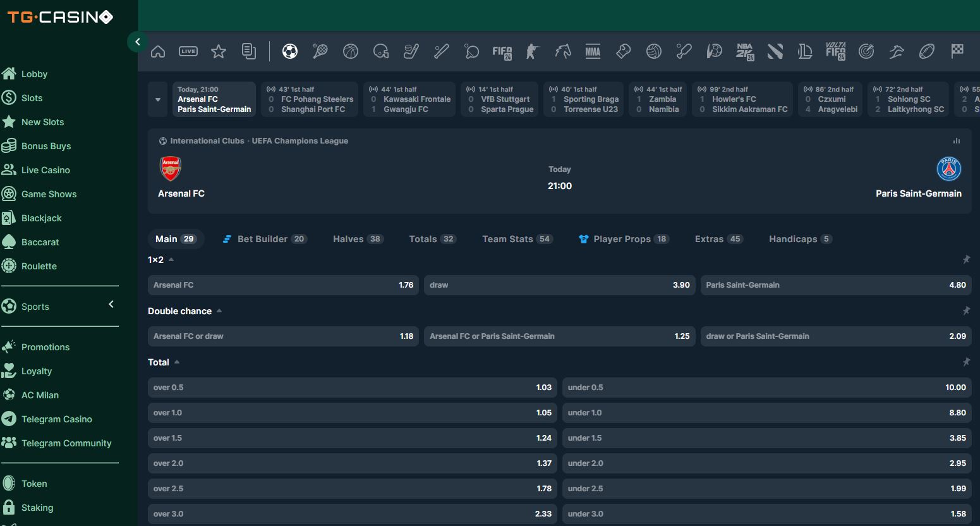Bet on Arsenal FC at 1.76
Screen dimensions: 980x526
pyautogui.click(x=283, y=285)
